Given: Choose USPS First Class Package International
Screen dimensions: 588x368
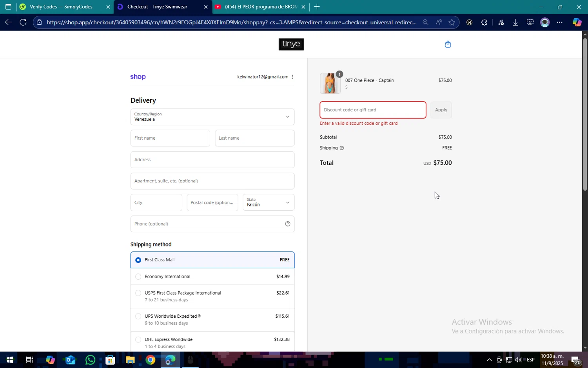Looking at the screenshot, I should tap(212, 297).
